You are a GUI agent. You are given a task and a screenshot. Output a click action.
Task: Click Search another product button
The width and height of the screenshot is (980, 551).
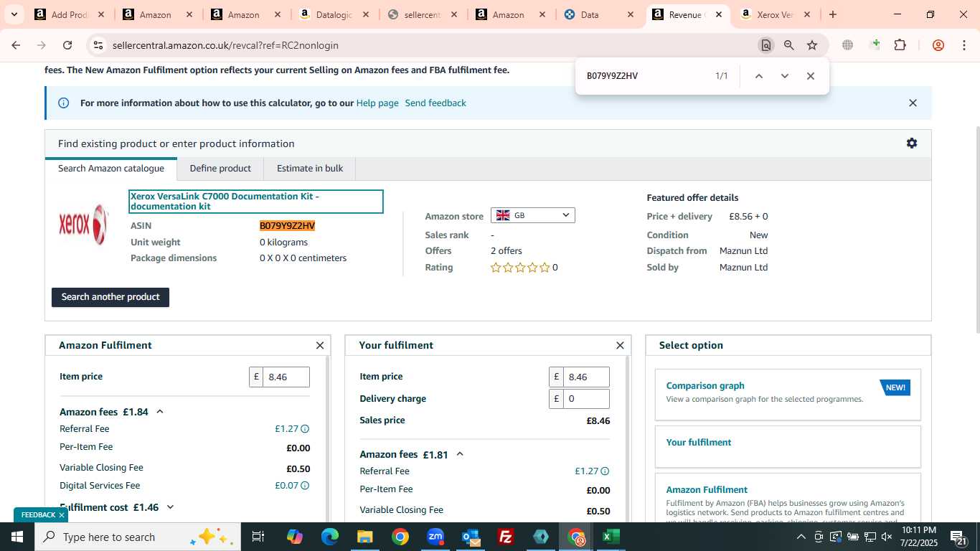[x=110, y=297]
